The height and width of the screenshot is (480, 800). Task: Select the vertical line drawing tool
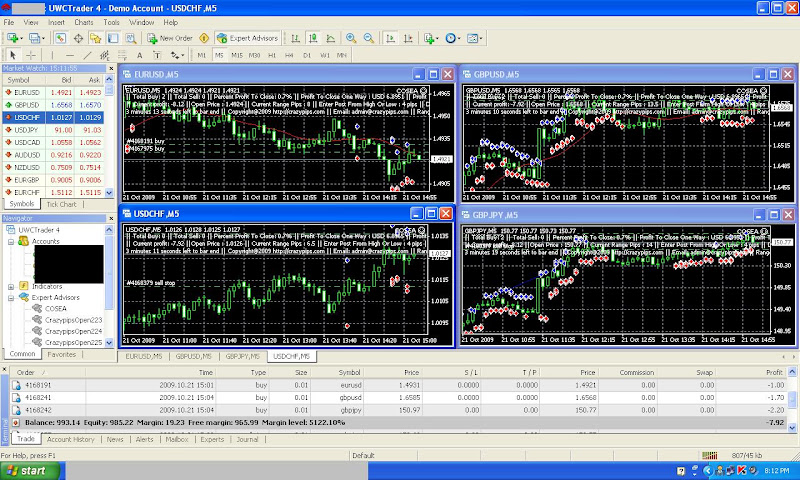point(52,55)
